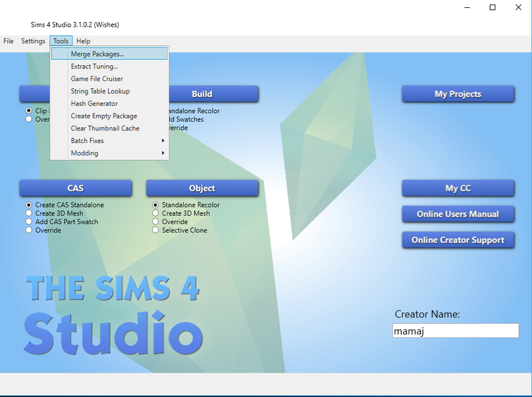Viewport: 532px width, 397px height.
Task: Choose Create Empty Package
Action: point(109,116)
